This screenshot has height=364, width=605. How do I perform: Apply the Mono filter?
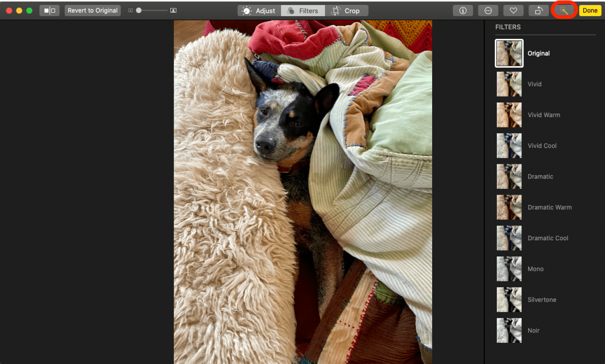coord(509,269)
